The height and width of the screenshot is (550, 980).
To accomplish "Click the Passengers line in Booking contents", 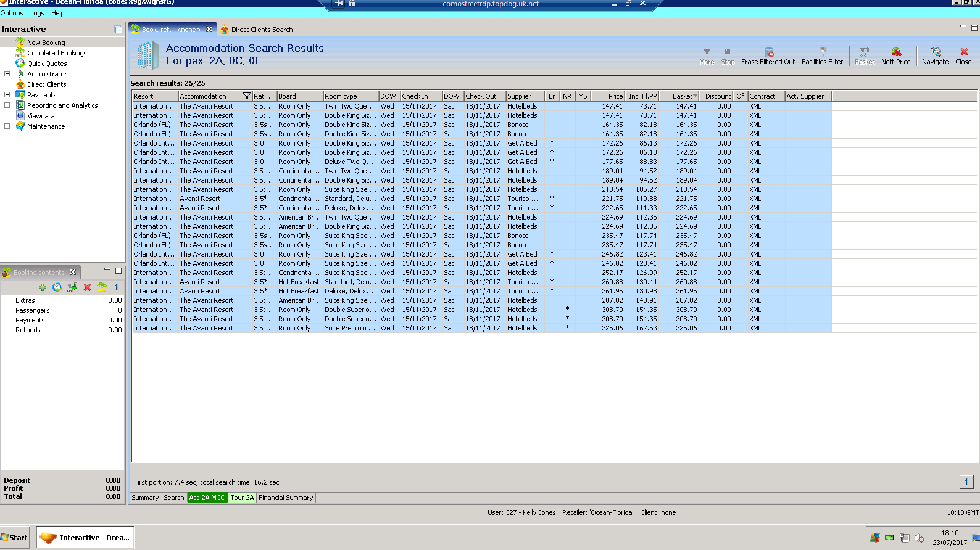I will (62, 310).
